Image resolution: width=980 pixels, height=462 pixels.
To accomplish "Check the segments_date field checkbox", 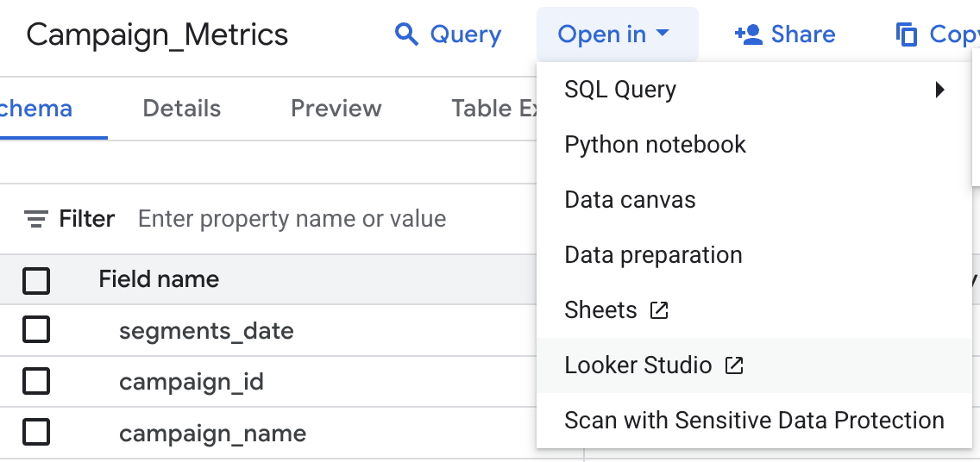I will (x=36, y=330).
